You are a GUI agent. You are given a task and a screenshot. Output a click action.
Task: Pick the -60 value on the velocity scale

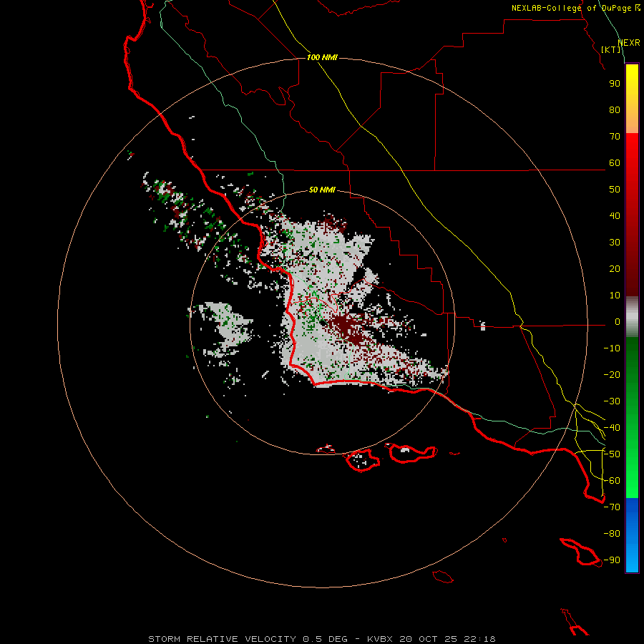pos(612,481)
